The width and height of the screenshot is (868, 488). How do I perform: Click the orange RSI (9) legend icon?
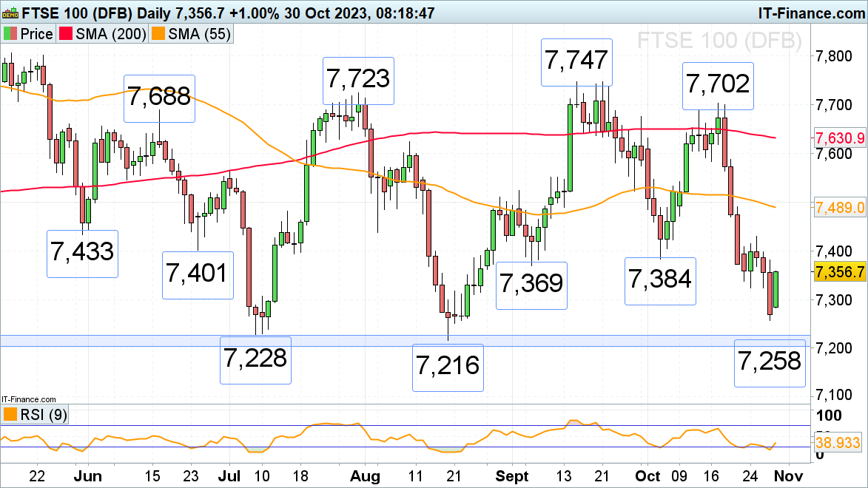(x=10, y=415)
